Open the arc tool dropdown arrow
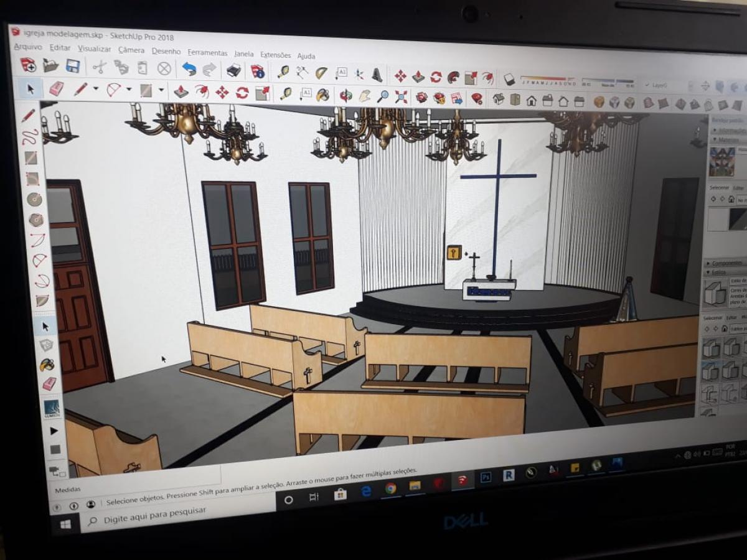The width and height of the screenshot is (747, 560). pos(129,90)
